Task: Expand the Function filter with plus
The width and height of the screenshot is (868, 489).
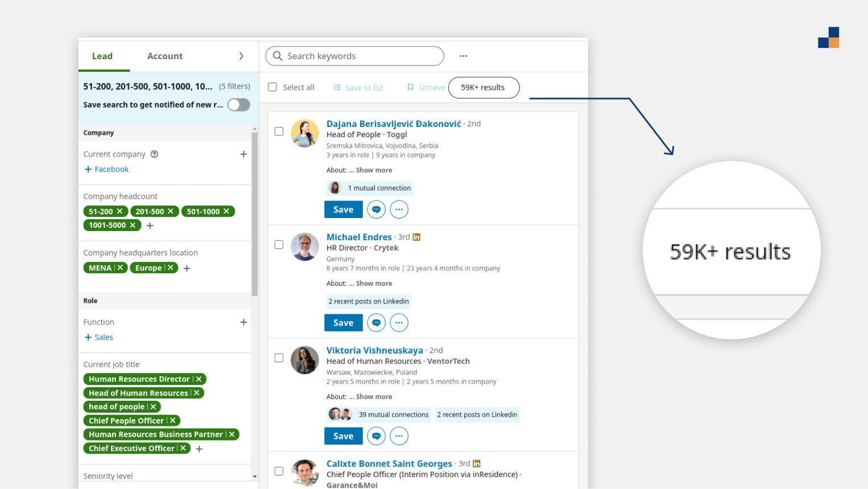Action: click(x=243, y=322)
